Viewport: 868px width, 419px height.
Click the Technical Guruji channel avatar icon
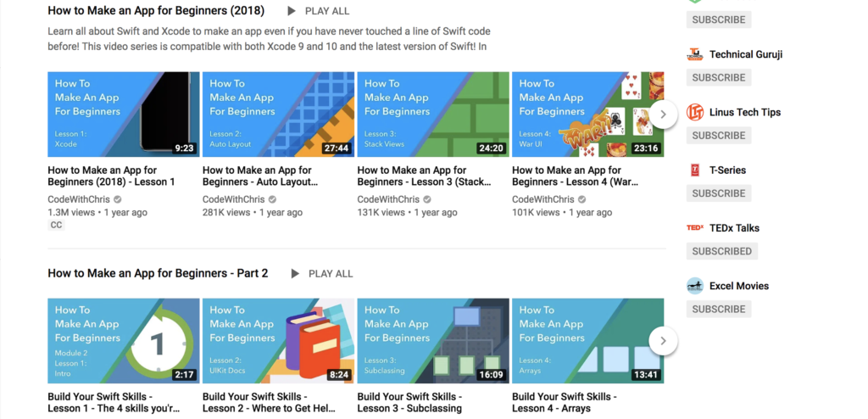tap(695, 54)
